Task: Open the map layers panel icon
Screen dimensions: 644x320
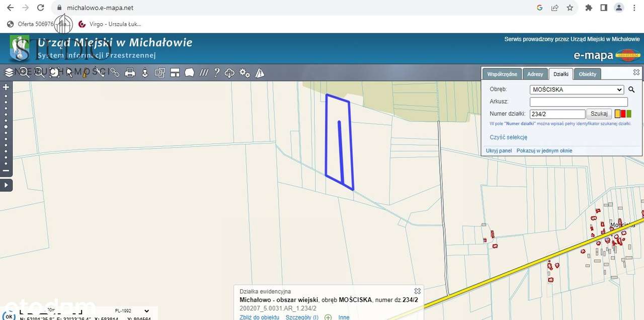Action: pyautogui.click(x=9, y=73)
